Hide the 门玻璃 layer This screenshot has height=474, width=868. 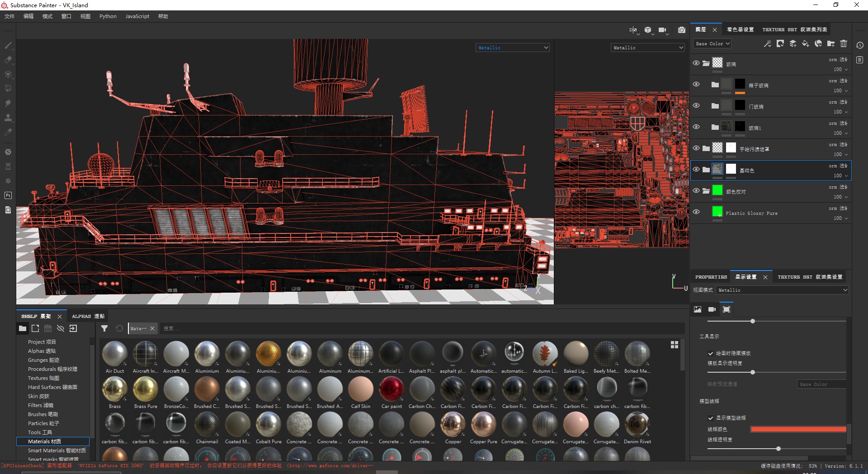(x=696, y=105)
